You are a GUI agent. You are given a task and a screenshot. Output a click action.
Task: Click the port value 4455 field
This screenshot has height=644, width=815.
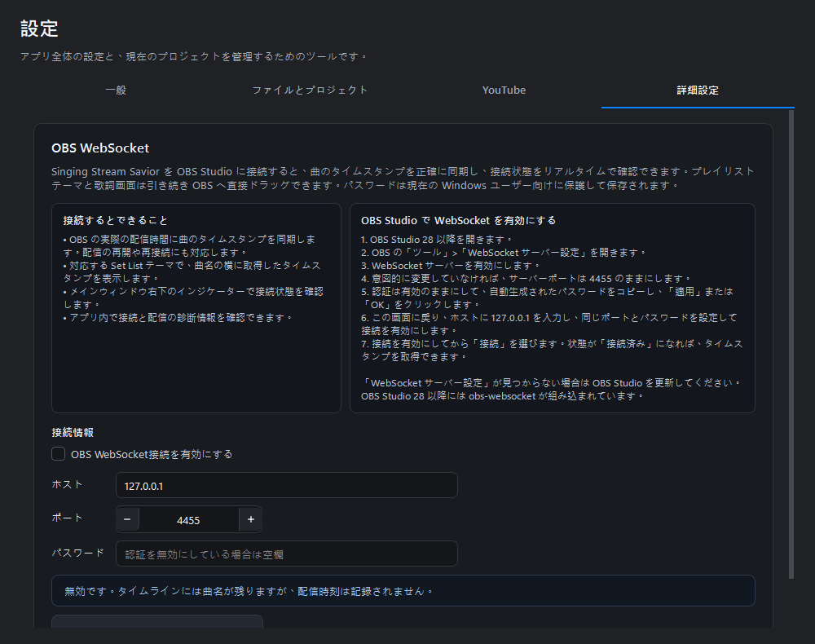pos(188,520)
